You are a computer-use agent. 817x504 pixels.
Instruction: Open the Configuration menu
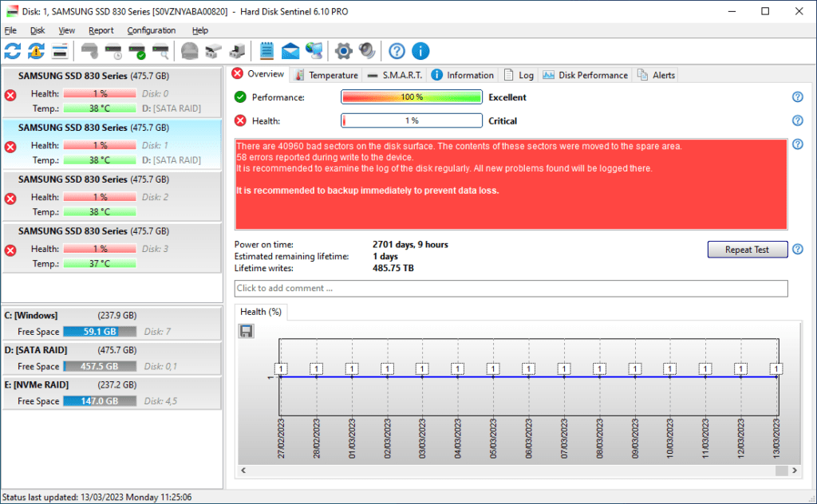point(152,30)
